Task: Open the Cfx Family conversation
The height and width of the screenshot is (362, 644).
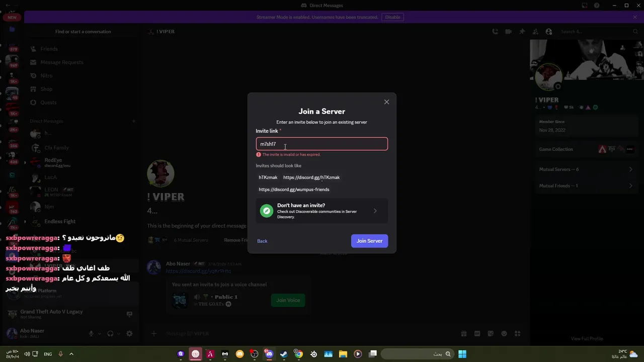Action: coord(83,148)
